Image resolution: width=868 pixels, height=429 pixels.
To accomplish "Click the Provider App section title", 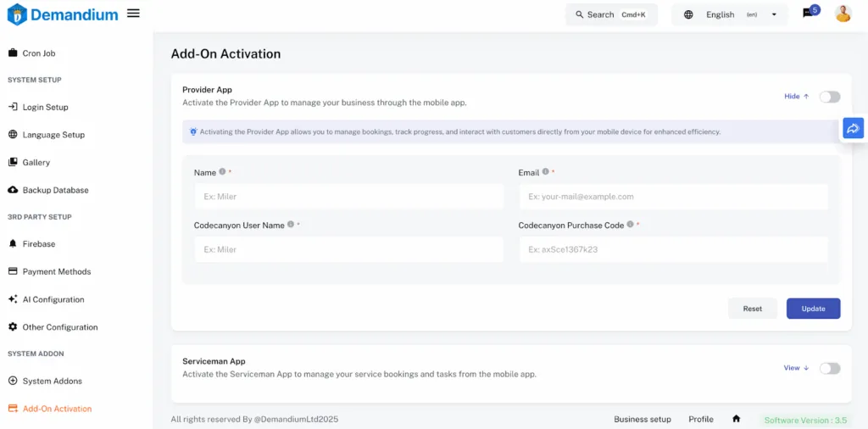I will pos(207,90).
